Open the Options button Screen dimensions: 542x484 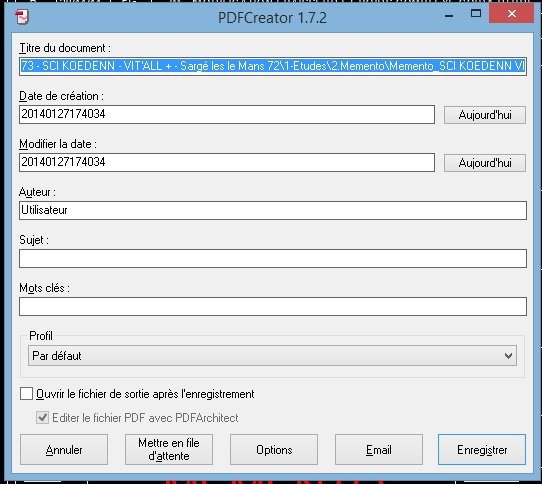[274, 449]
